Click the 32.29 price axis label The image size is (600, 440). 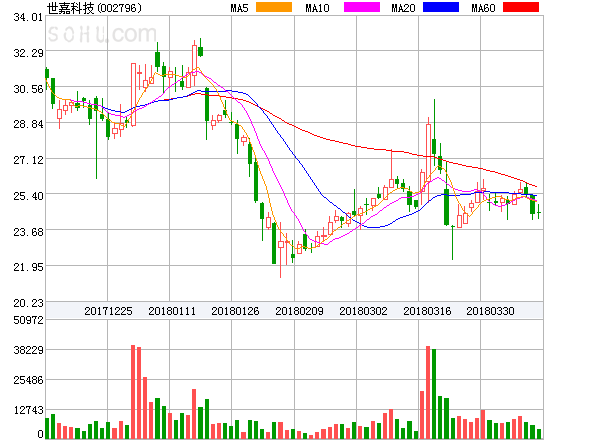(28, 53)
